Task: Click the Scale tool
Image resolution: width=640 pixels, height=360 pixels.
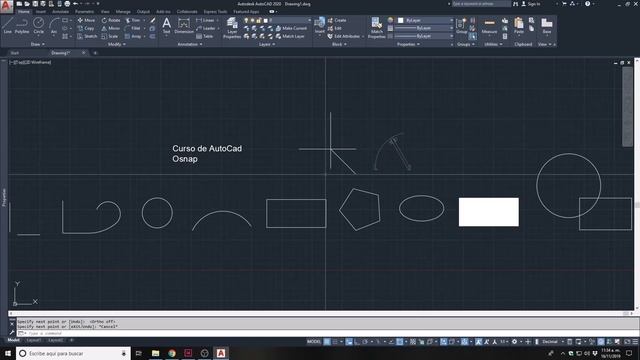Action: click(x=110, y=36)
